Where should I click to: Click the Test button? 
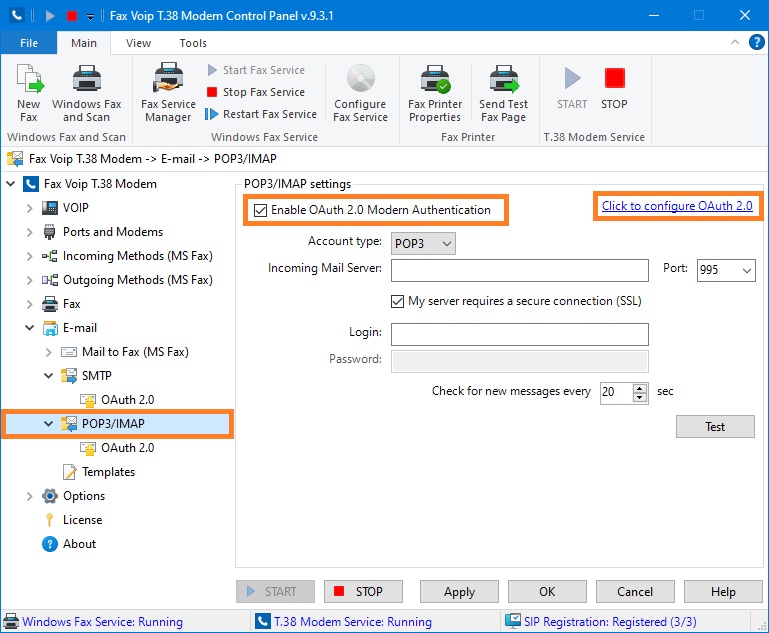click(715, 427)
